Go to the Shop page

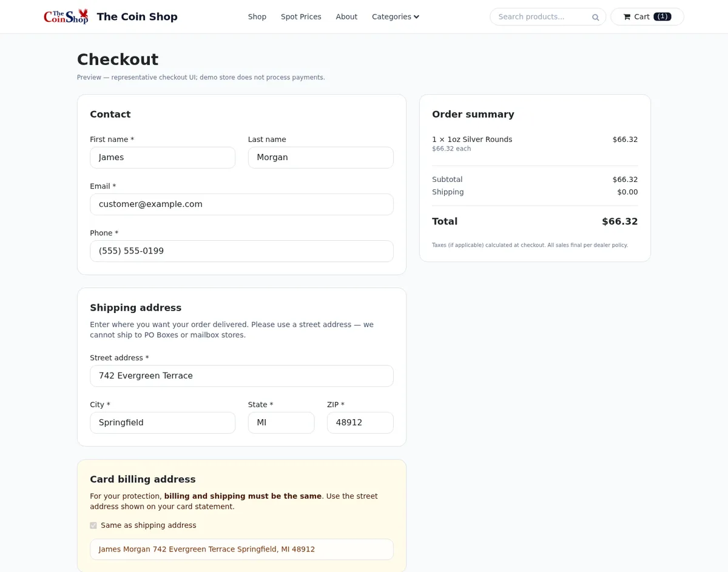tap(257, 17)
